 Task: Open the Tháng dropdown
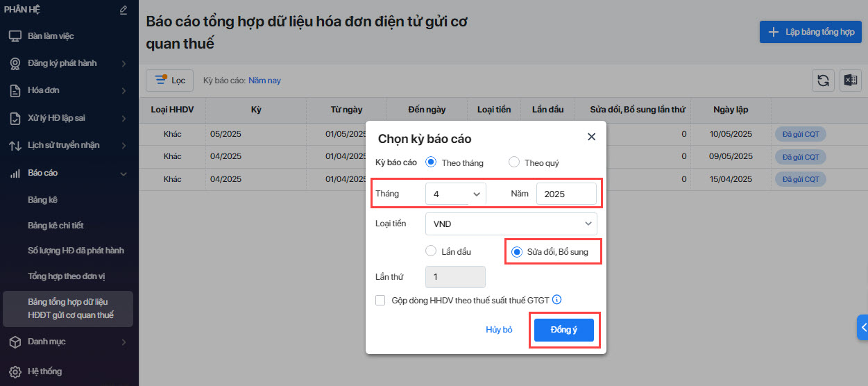point(456,194)
